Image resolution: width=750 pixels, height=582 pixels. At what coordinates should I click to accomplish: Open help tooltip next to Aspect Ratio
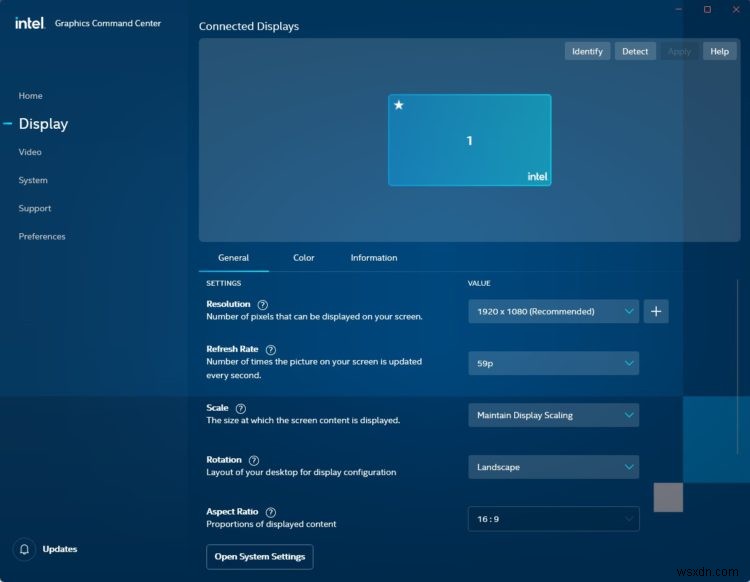tap(271, 512)
